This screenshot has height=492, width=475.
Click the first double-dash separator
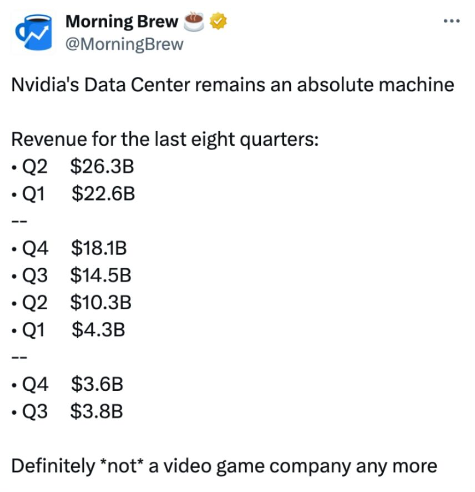pos(19,221)
